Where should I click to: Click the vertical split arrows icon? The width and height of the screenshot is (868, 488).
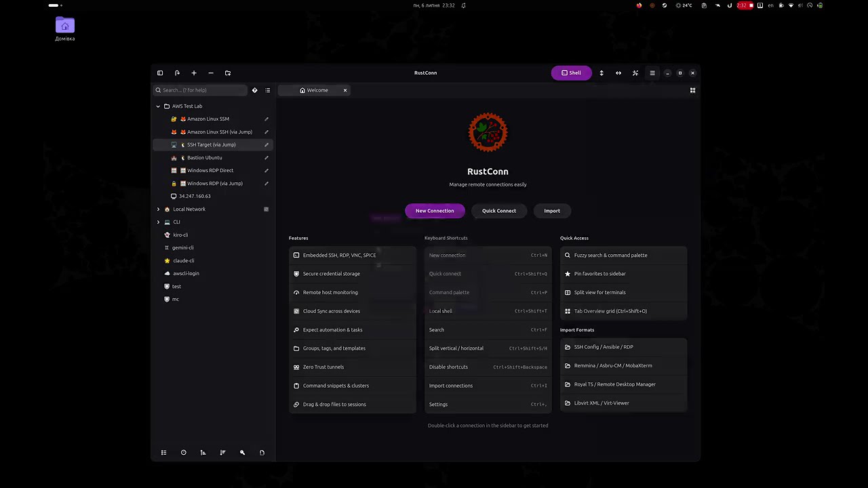coord(601,73)
